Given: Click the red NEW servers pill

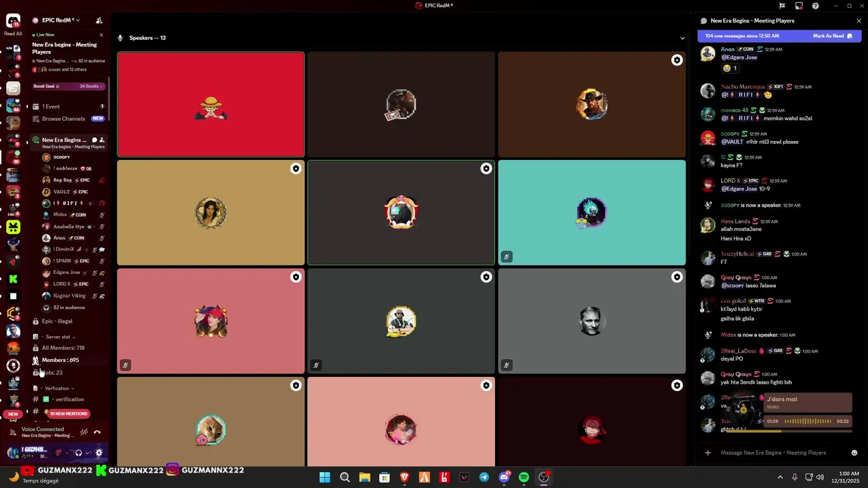Looking at the screenshot, I should 13,413.
